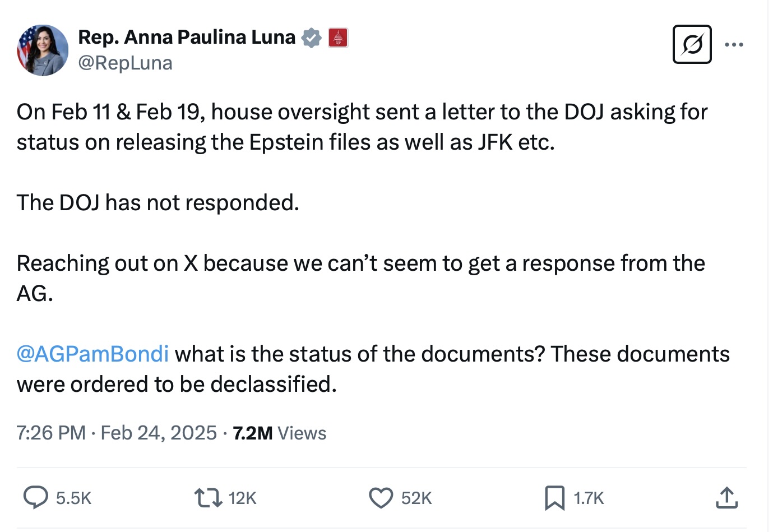The image size is (773, 532).
Task: Click the 1.7K bookmarks count
Action: [x=589, y=498]
